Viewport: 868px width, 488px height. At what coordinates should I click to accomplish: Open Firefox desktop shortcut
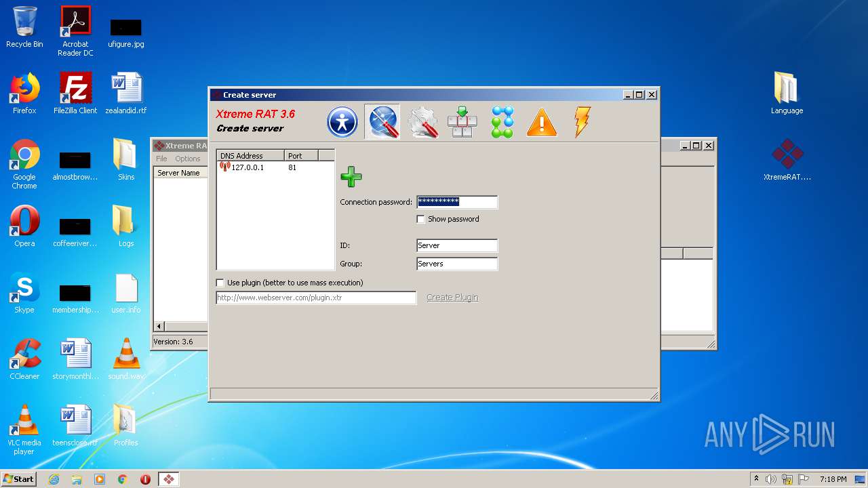pyautogui.click(x=24, y=94)
